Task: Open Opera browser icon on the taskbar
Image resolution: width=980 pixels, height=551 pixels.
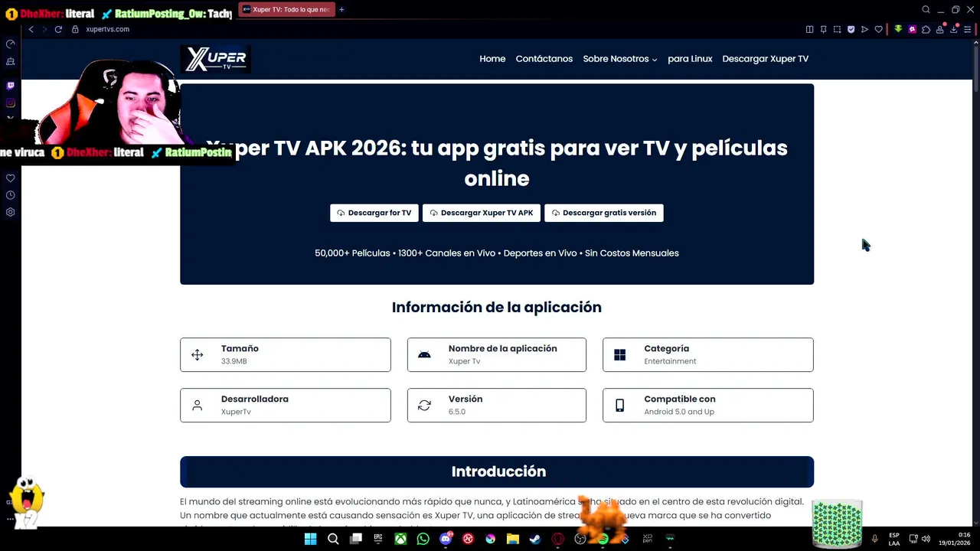Action: pos(558,539)
